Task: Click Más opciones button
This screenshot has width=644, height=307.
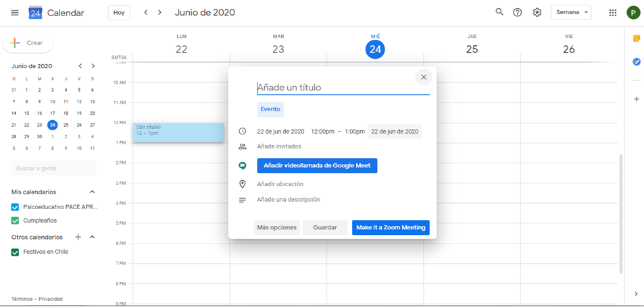Action: pos(277,227)
